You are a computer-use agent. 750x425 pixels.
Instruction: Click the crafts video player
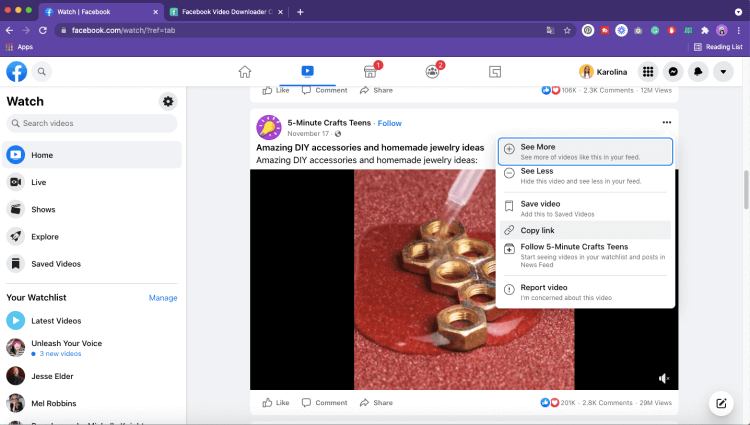[x=464, y=280]
